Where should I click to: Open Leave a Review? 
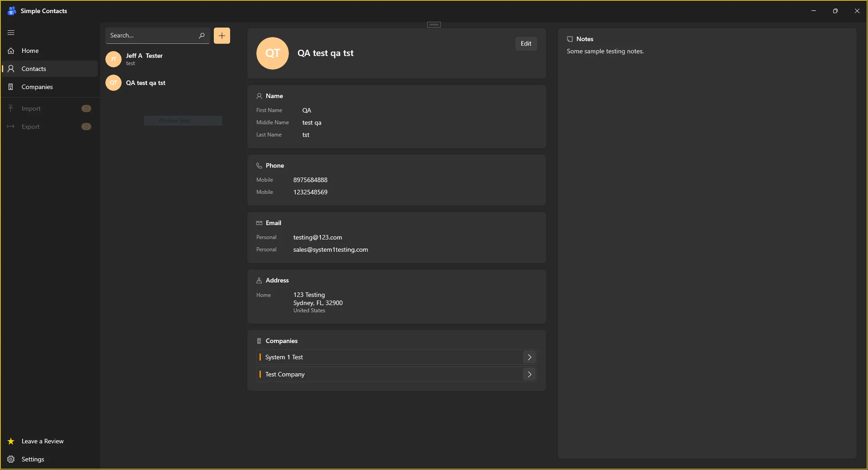point(50,441)
